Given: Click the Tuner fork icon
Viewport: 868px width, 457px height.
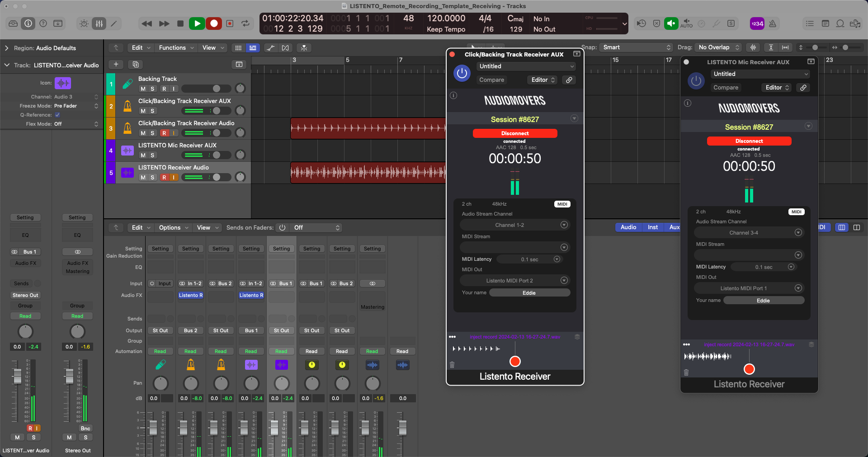Looking at the screenshot, I should pos(717,24).
